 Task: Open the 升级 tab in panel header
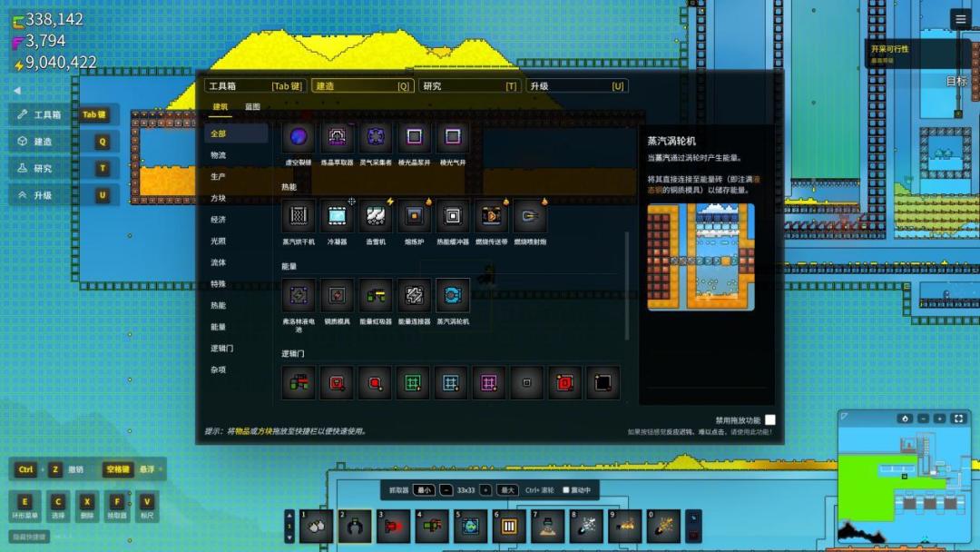click(577, 86)
